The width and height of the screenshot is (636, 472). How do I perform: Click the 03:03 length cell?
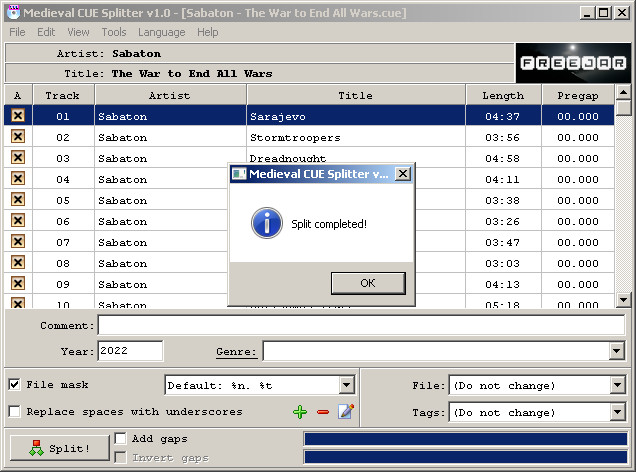pos(503,263)
